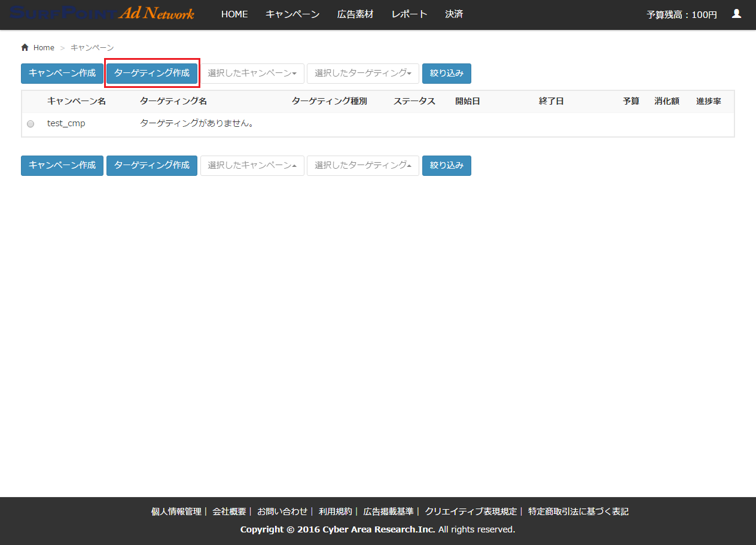
Task: Click the SurfPoint Ad Network logo
Action: (102, 13)
